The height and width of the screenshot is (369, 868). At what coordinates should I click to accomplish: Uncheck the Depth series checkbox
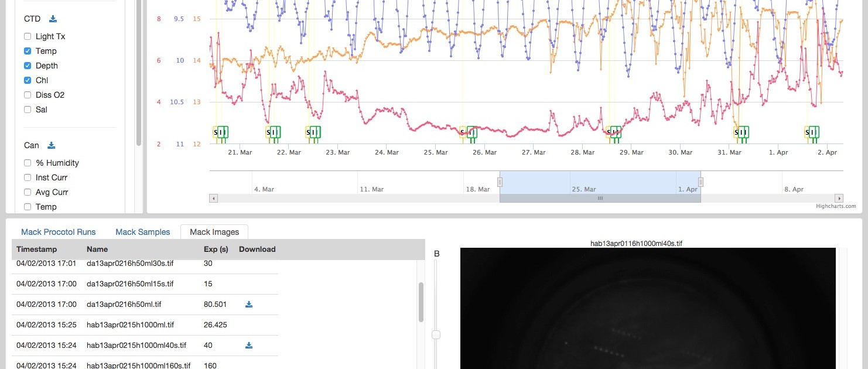(28, 66)
